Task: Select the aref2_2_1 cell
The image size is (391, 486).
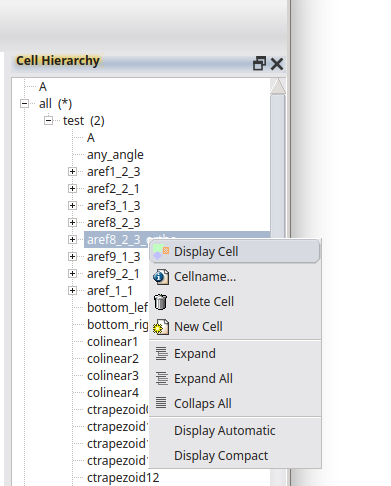Action: click(113, 189)
